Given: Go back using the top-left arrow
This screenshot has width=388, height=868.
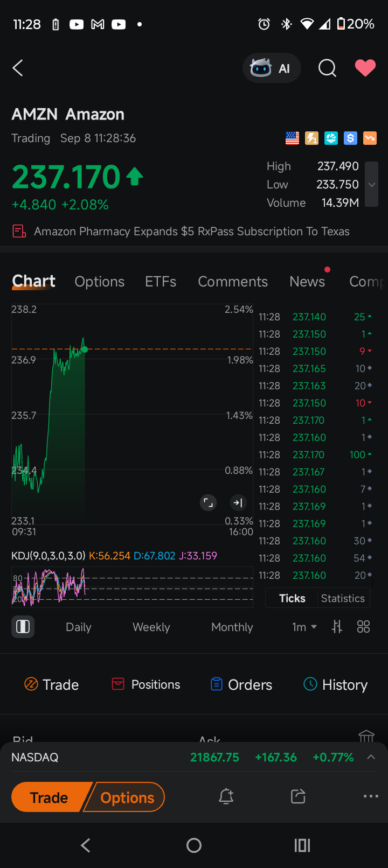Looking at the screenshot, I should pyautogui.click(x=18, y=68).
